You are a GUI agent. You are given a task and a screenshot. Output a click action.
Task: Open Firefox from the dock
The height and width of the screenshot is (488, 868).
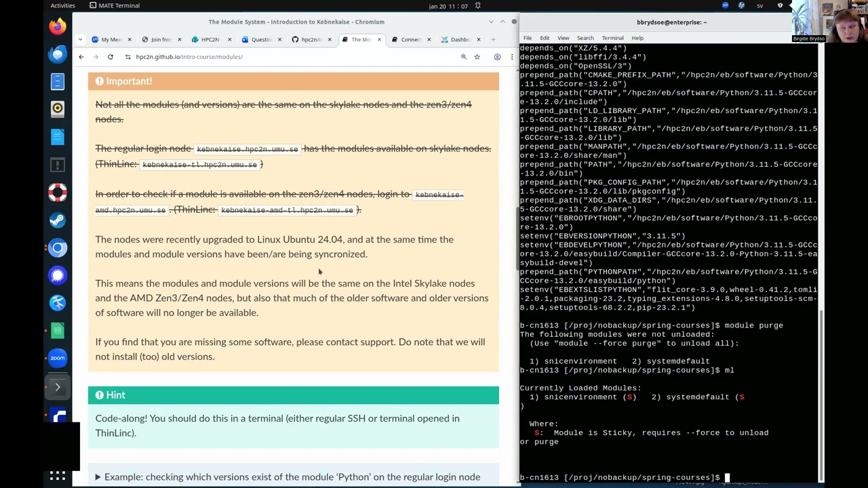pyautogui.click(x=58, y=26)
